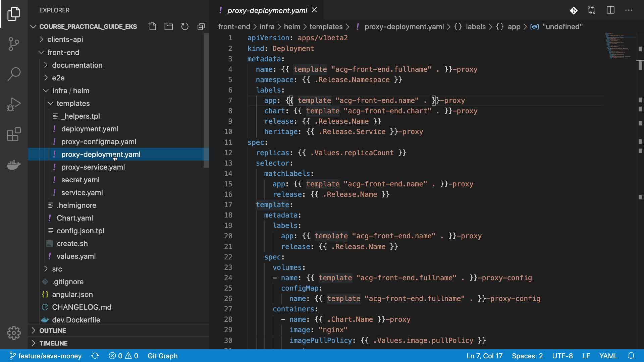Open the Extensions view

[x=14, y=134]
